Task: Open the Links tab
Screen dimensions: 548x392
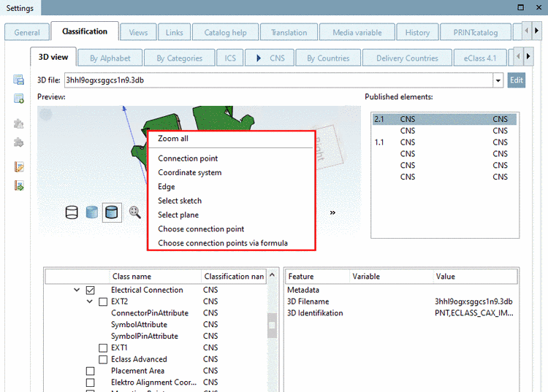Action: coord(175,32)
